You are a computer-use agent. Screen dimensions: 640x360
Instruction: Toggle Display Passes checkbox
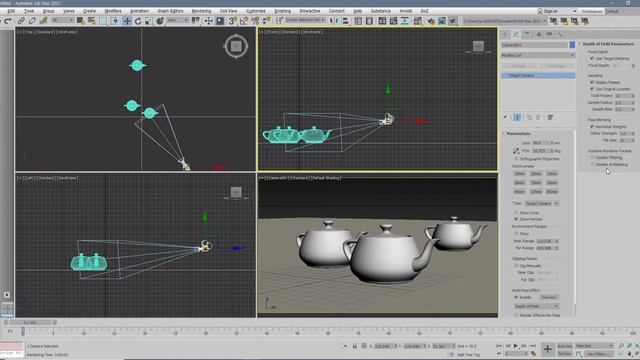tap(592, 82)
